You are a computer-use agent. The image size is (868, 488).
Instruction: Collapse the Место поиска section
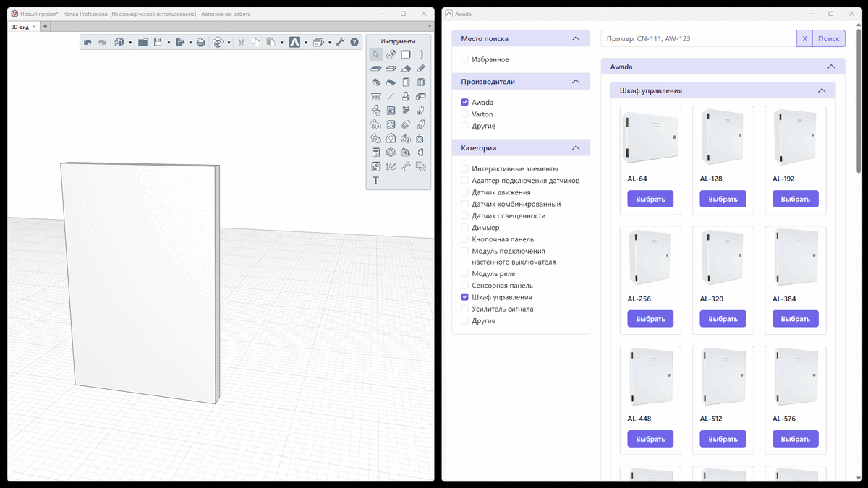point(576,38)
